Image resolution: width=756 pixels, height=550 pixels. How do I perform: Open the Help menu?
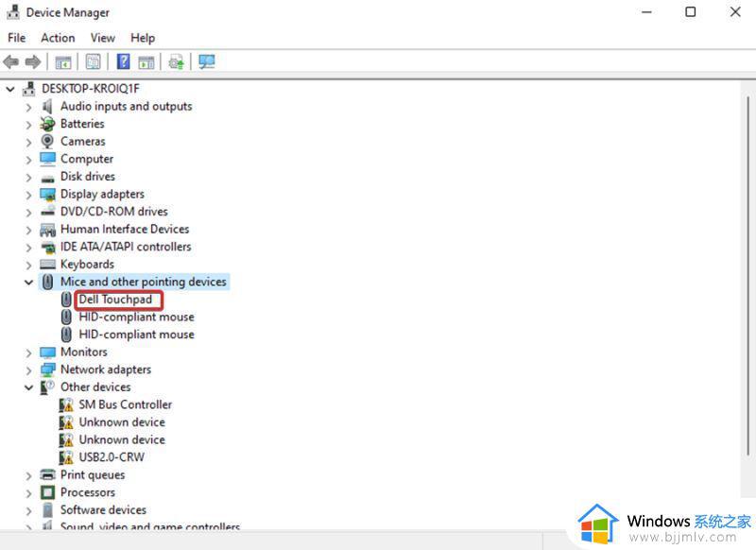coord(143,38)
